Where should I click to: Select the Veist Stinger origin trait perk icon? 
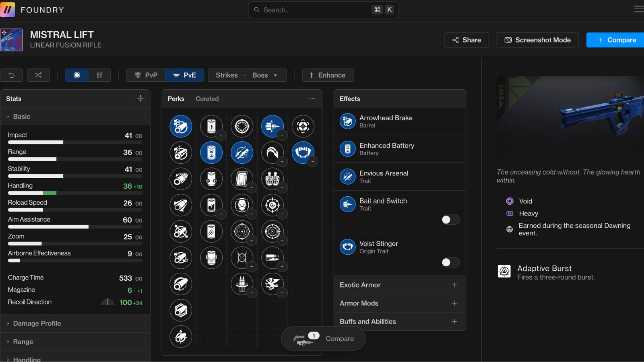pos(303,152)
